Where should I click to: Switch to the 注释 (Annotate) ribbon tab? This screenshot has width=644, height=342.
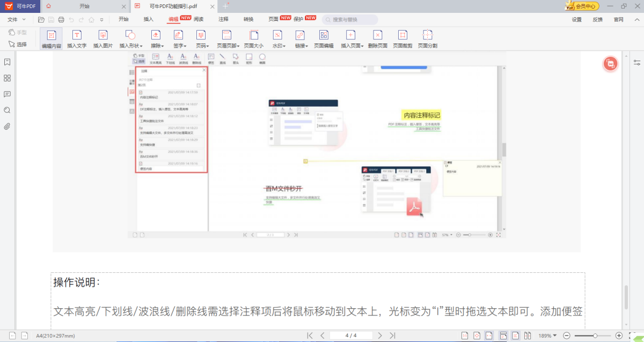pyautogui.click(x=223, y=19)
